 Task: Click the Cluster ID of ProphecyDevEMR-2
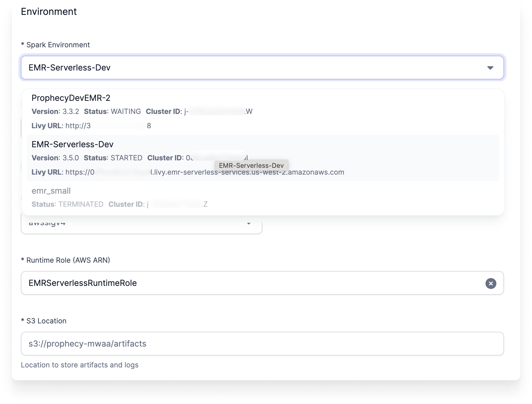pos(199,111)
